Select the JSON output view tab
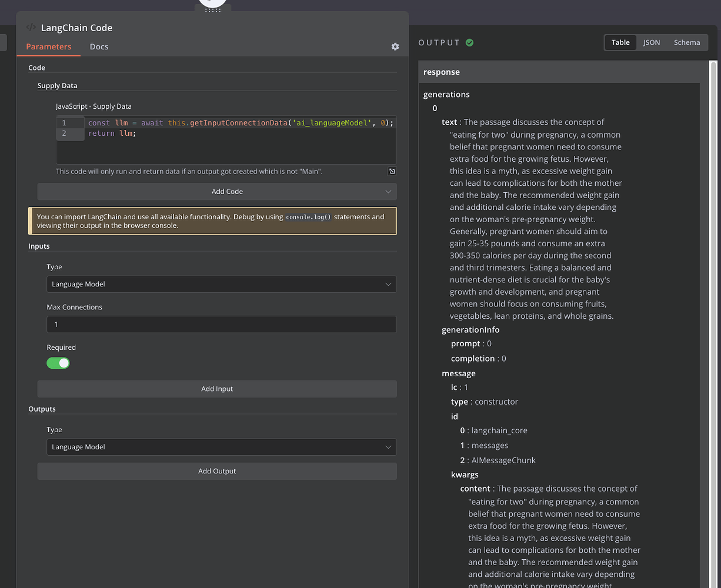This screenshot has height=588, width=721. coord(651,42)
